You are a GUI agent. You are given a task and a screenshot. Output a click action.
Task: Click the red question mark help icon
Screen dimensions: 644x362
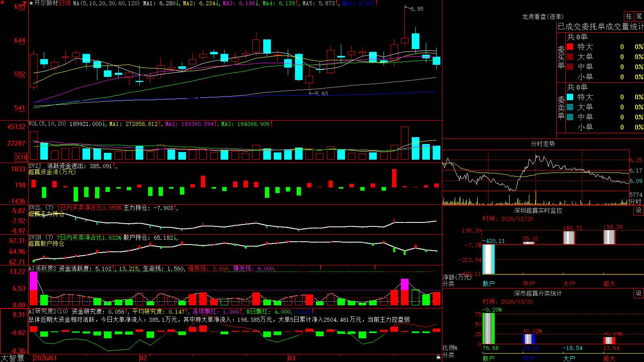pos(25,2)
